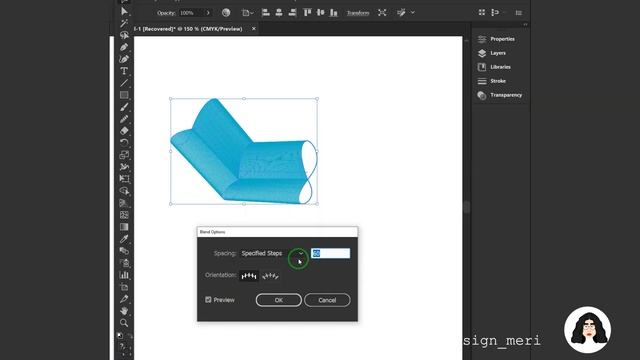Click the Opacity 100% field

(x=191, y=13)
